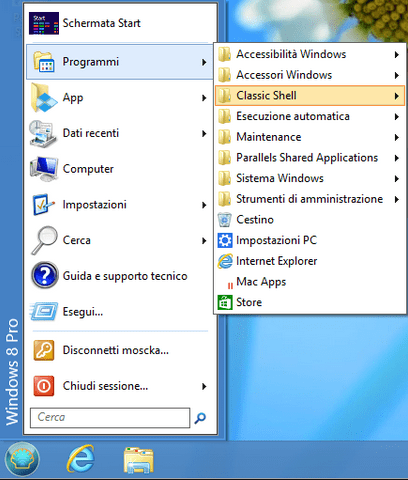Click the Dati recenti documents icon
The width and height of the screenshot is (408, 480).
click(x=43, y=133)
